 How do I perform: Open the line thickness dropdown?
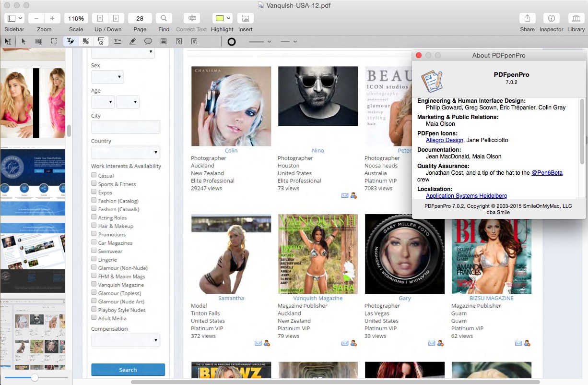[x=259, y=42]
